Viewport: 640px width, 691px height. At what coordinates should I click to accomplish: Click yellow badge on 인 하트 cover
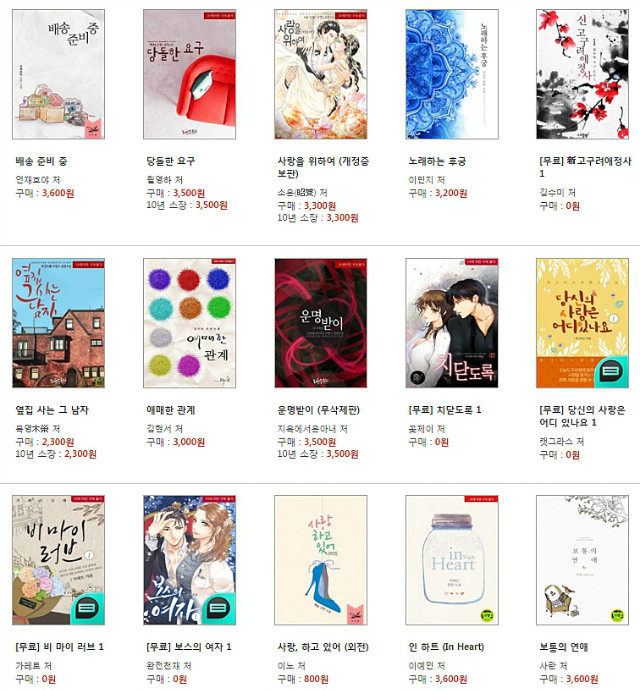tap(487, 615)
